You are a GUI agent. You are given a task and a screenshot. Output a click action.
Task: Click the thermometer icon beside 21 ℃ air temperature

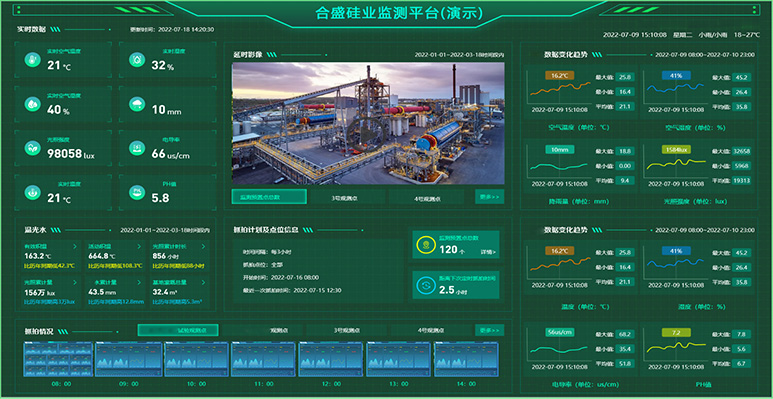pos(33,60)
